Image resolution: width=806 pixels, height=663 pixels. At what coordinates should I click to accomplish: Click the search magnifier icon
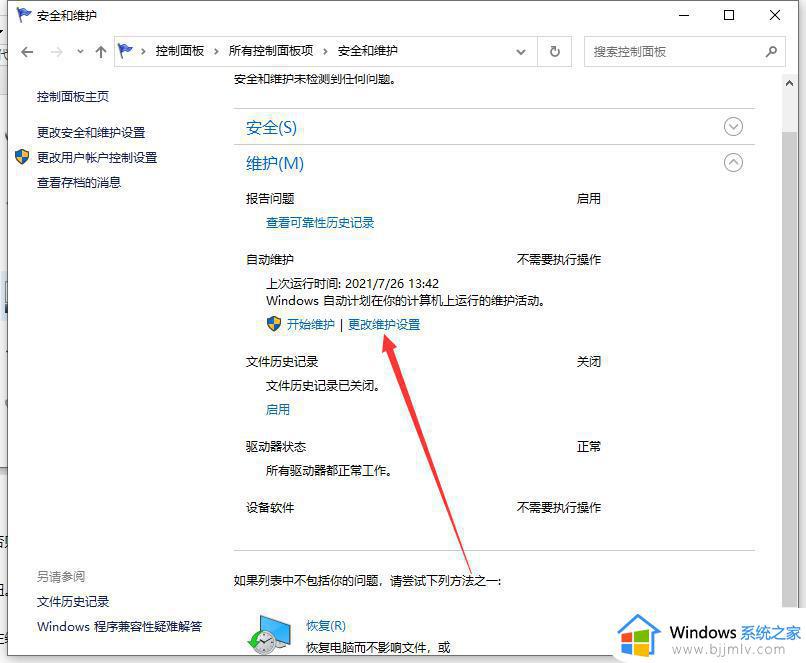(x=771, y=51)
